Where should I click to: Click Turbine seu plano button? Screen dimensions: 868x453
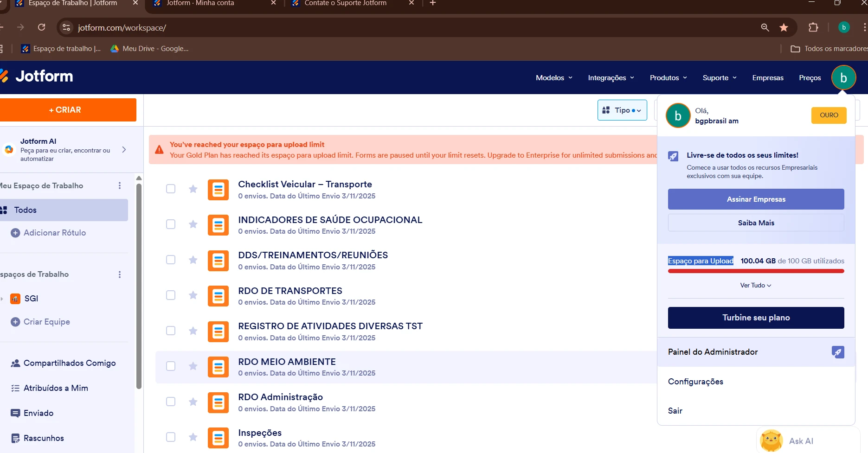(x=756, y=318)
